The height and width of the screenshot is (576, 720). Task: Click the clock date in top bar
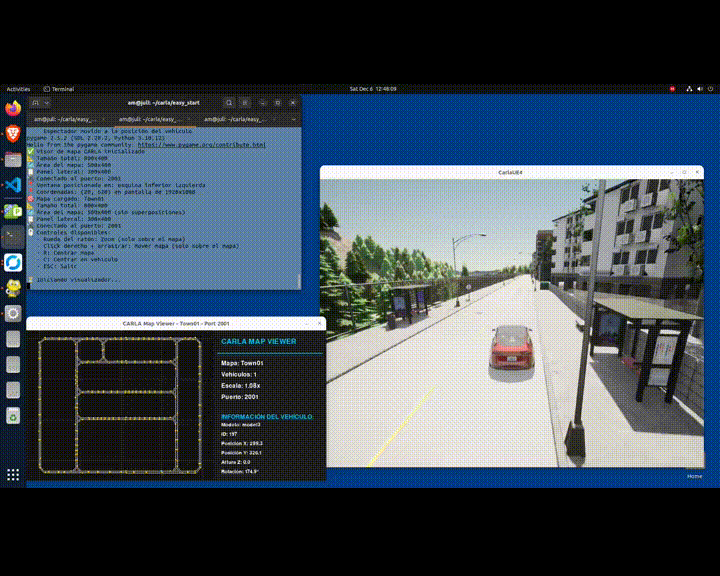[x=372, y=88]
